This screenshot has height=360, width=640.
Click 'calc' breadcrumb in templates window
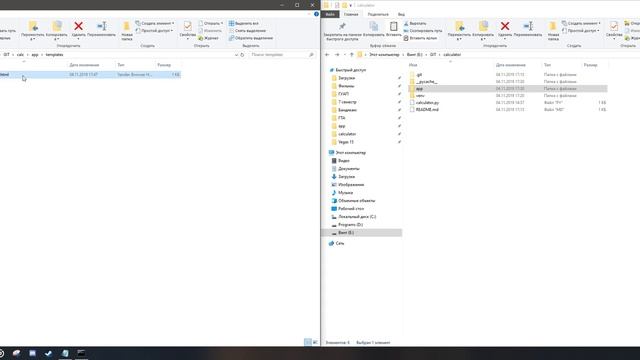(20, 55)
